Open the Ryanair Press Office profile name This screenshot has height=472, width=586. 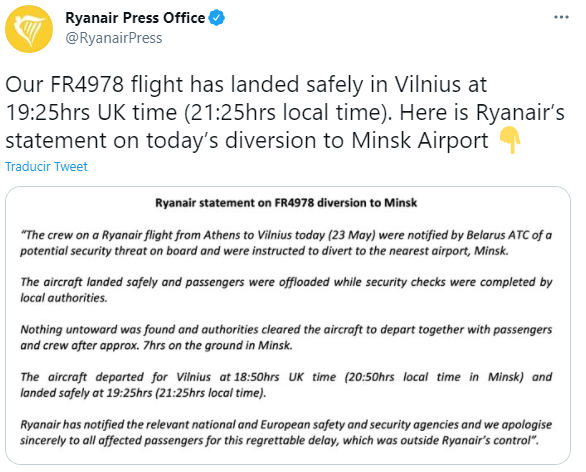[x=135, y=18]
